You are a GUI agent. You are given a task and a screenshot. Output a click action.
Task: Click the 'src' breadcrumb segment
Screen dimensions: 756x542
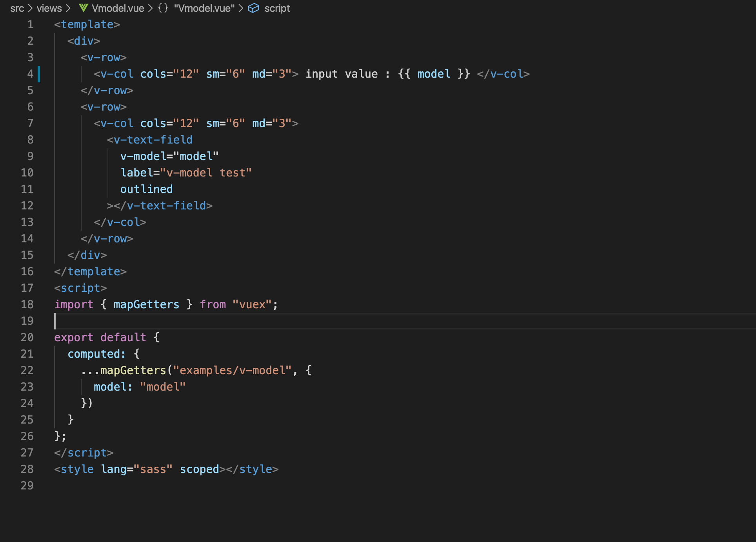pyautogui.click(x=17, y=8)
